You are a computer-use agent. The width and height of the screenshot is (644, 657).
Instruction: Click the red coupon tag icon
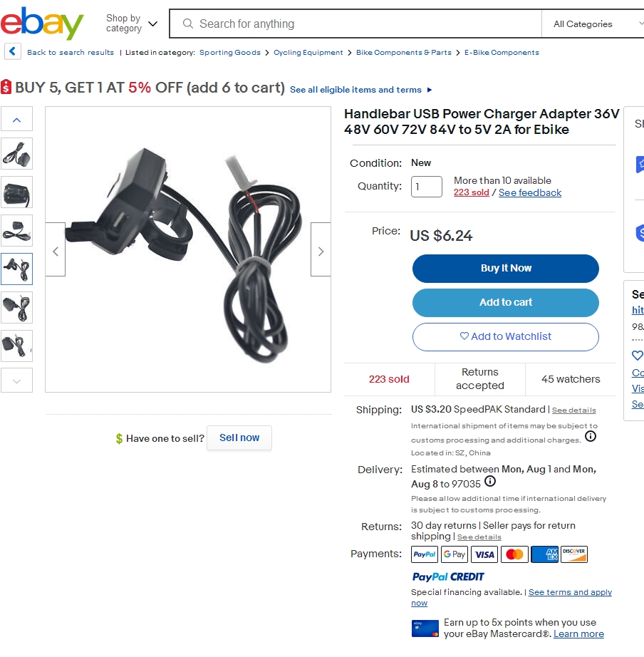point(6,87)
